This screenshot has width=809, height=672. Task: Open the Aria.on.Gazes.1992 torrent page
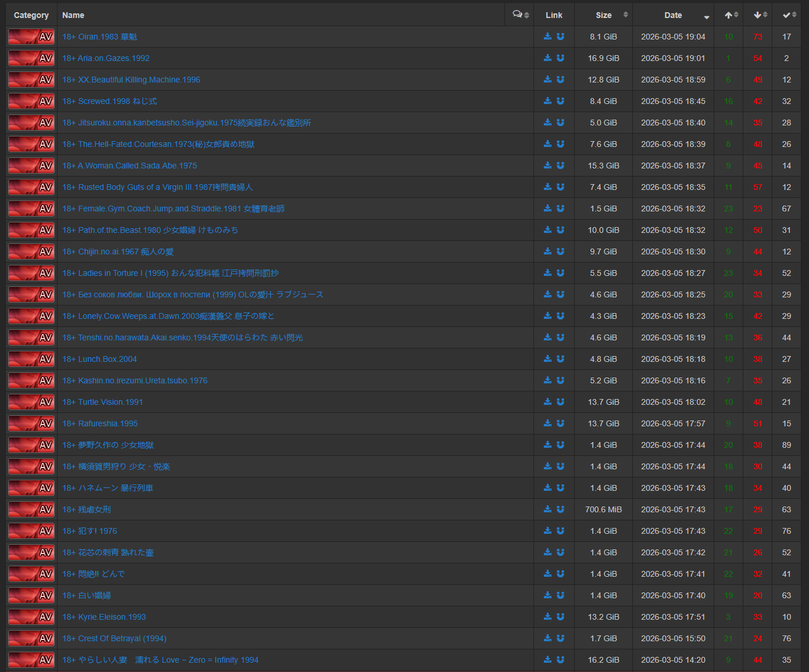(x=106, y=58)
